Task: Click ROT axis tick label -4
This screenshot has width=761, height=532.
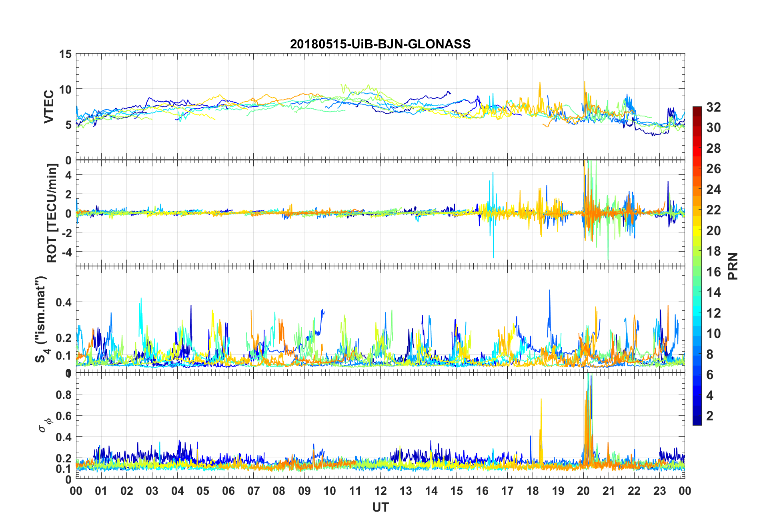Action: [x=67, y=252]
